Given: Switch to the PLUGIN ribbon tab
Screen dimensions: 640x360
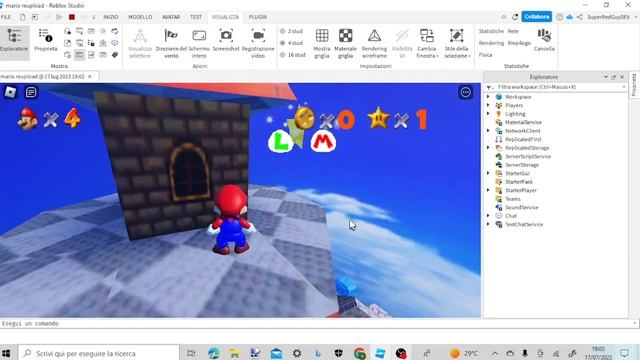Looking at the screenshot, I should [x=258, y=17].
